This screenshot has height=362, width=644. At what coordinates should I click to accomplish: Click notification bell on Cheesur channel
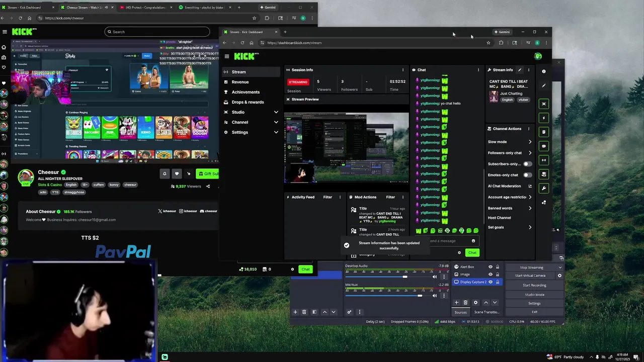tap(165, 173)
